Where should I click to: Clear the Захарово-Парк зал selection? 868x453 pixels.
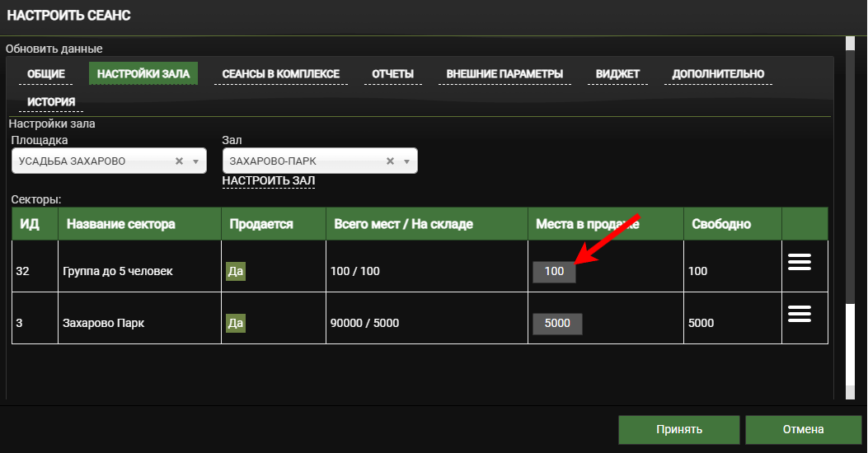tap(390, 161)
